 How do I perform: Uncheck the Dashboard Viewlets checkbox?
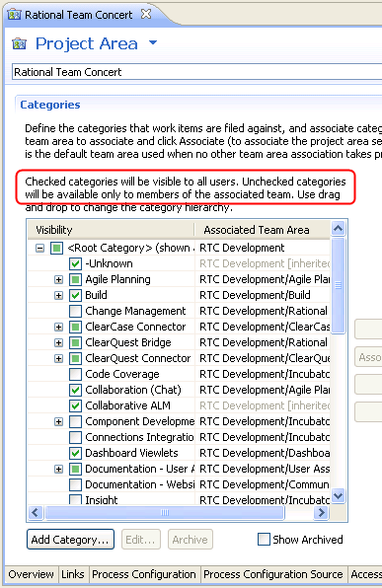[x=75, y=453]
